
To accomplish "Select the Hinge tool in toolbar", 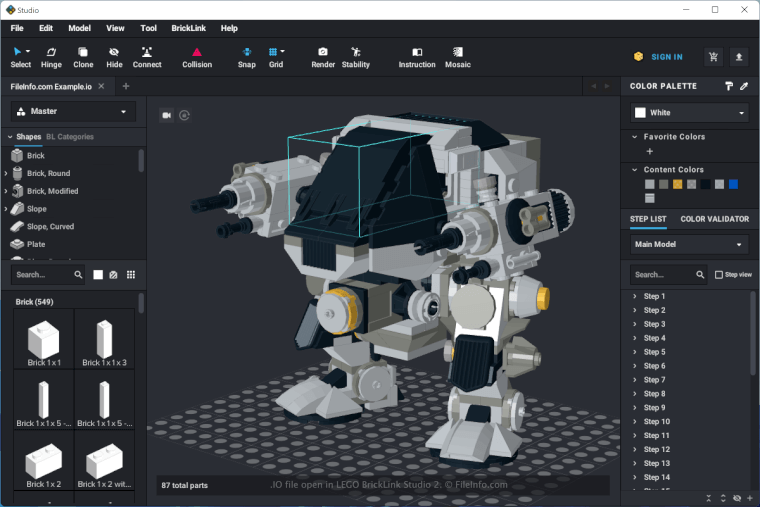I will 51,57.
